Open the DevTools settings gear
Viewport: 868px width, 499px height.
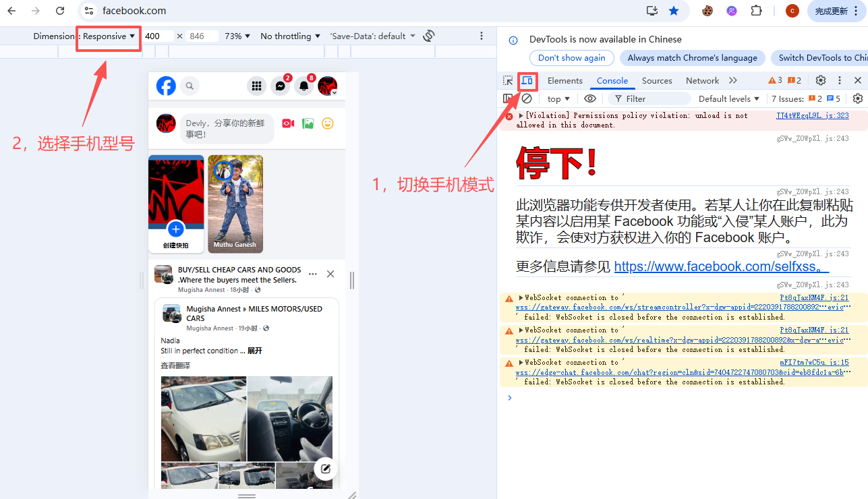[x=820, y=80]
